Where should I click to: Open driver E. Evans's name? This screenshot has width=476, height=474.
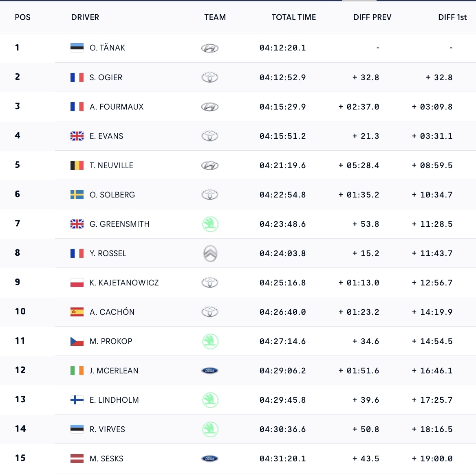pos(106,136)
